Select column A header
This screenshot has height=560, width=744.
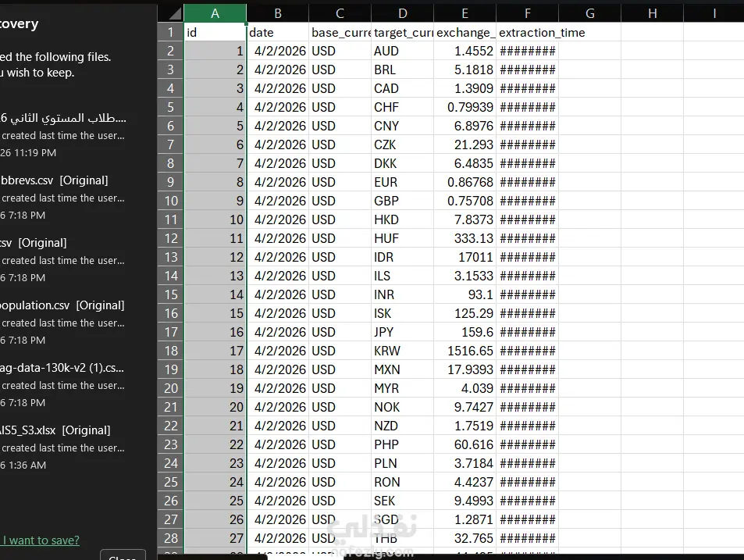[215, 13]
